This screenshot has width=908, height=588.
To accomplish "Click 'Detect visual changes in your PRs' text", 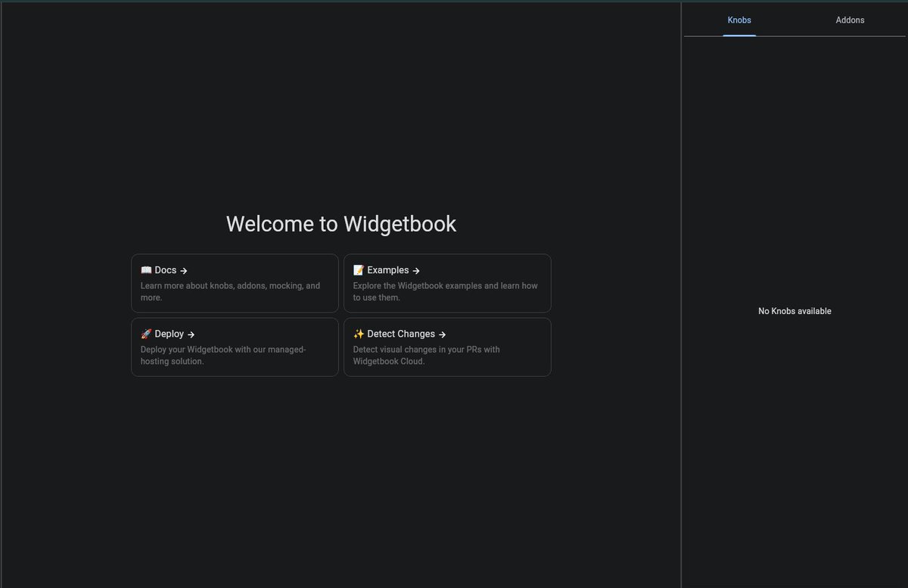I will click(427, 355).
